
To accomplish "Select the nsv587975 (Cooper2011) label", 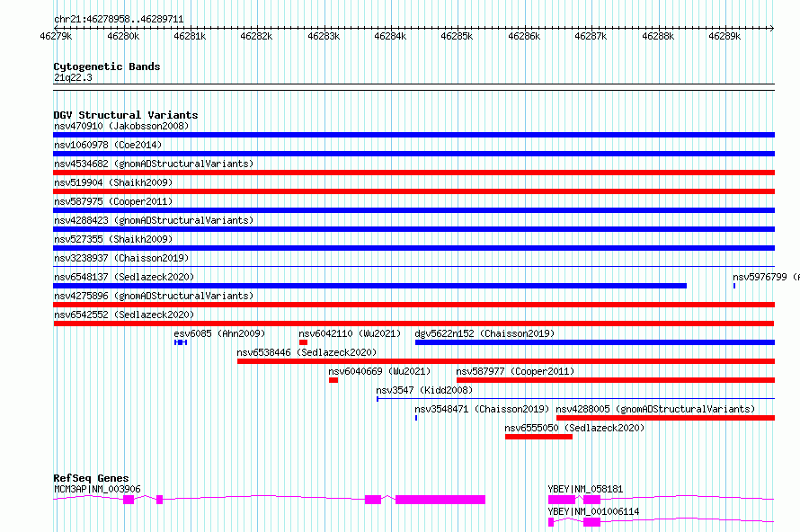I will (x=113, y=201).
